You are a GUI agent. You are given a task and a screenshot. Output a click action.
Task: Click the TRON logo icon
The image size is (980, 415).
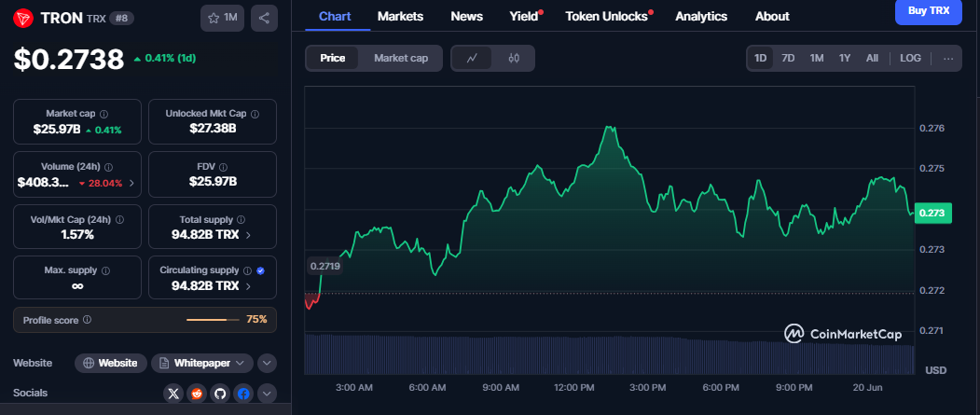[x=23, y=18]
